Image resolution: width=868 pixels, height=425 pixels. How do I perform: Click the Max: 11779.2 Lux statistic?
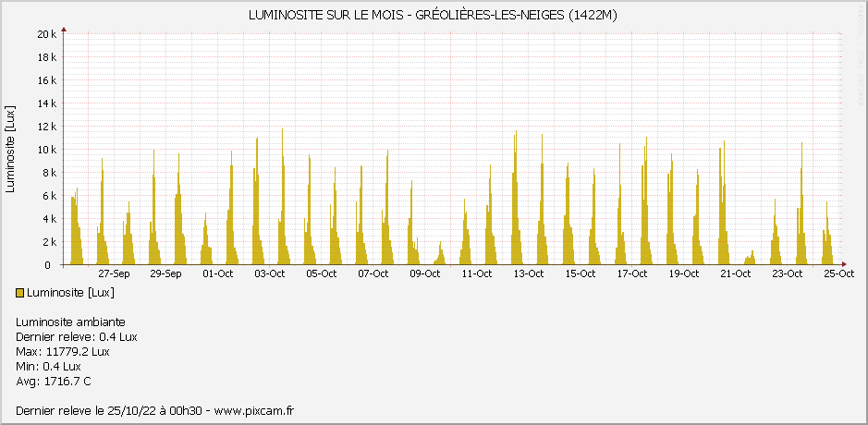pos(63,352)
